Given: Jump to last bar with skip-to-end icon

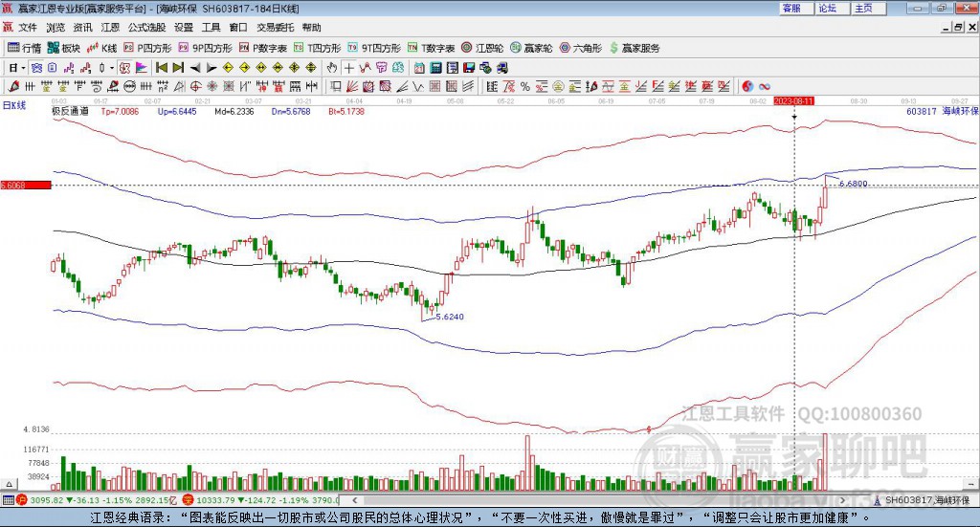Looking at the screenshot, I should [x=178, y=68].
